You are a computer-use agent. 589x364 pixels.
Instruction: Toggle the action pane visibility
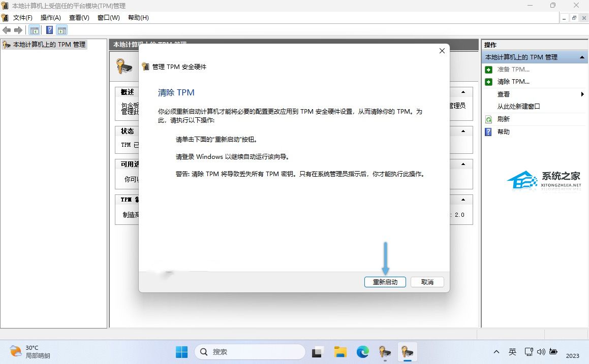[x=62, y=30]
